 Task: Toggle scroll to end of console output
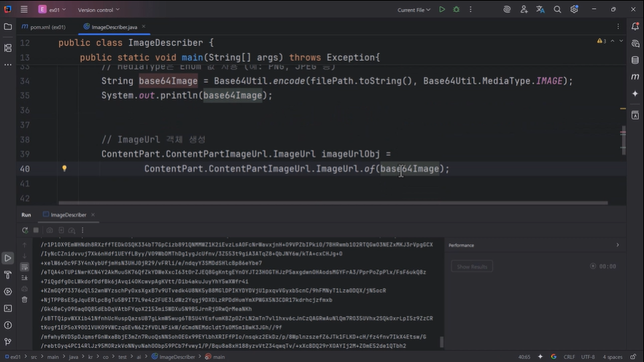[24, 278]
